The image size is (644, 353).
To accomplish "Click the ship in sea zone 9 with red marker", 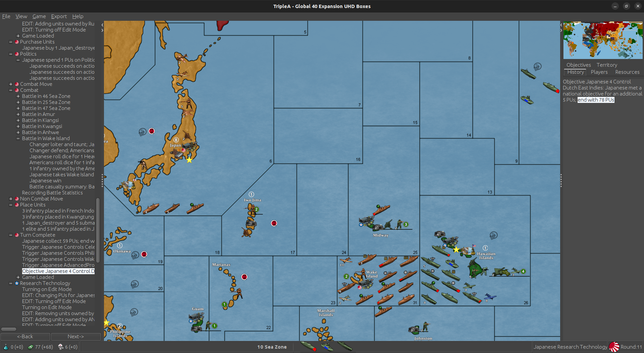I will pos(550,87).
